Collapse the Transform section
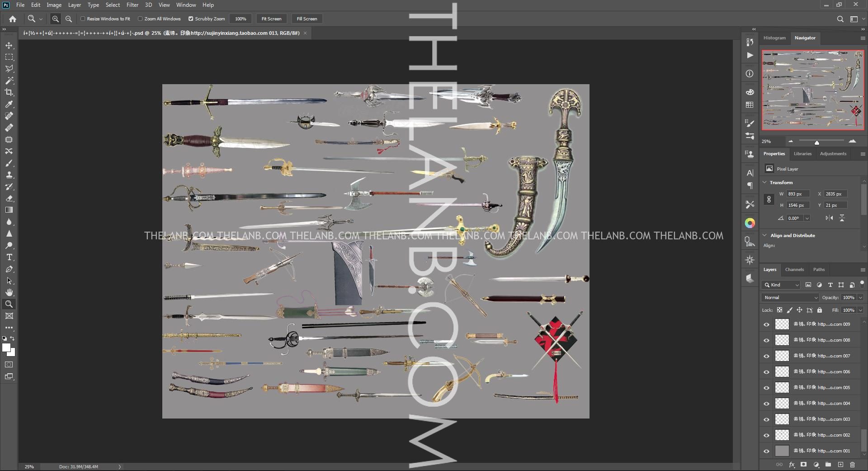Screen dimensions: 868x471 click(x=765, y=182)
